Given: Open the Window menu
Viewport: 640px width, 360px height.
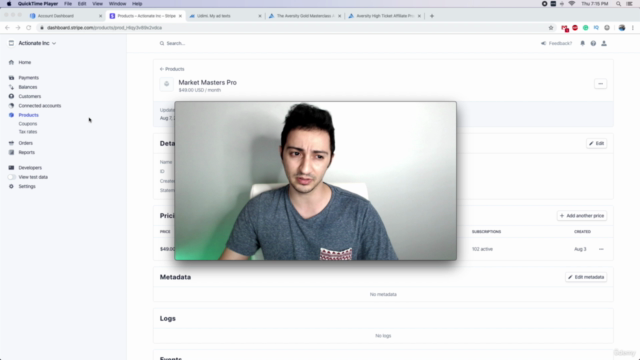Looking at the screenshot, I should click(118, 4).
